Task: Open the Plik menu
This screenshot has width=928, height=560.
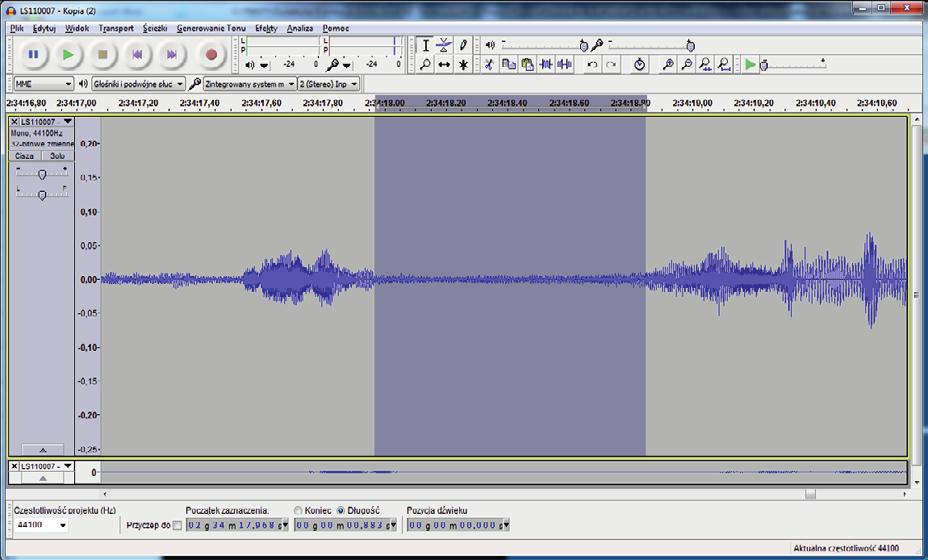Action: coord(17,28)
